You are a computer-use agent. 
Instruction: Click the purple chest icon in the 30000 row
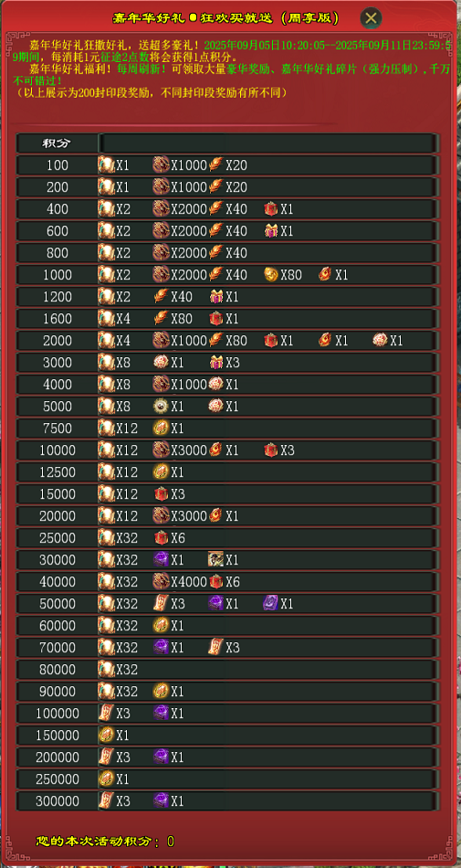161,560
